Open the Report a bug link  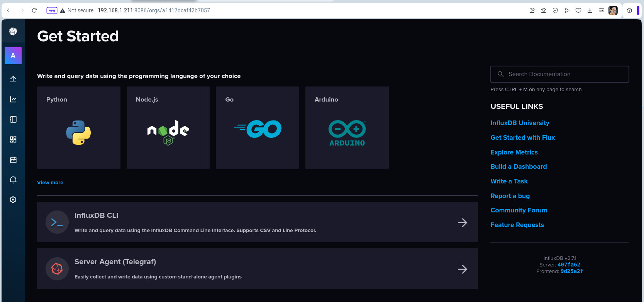[x=510, y=196]
